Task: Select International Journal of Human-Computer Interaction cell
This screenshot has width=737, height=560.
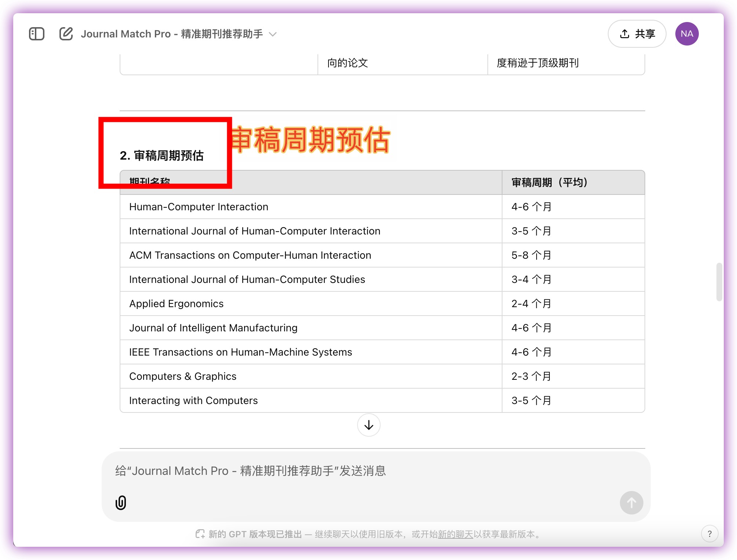Action: tap(311, 231)
